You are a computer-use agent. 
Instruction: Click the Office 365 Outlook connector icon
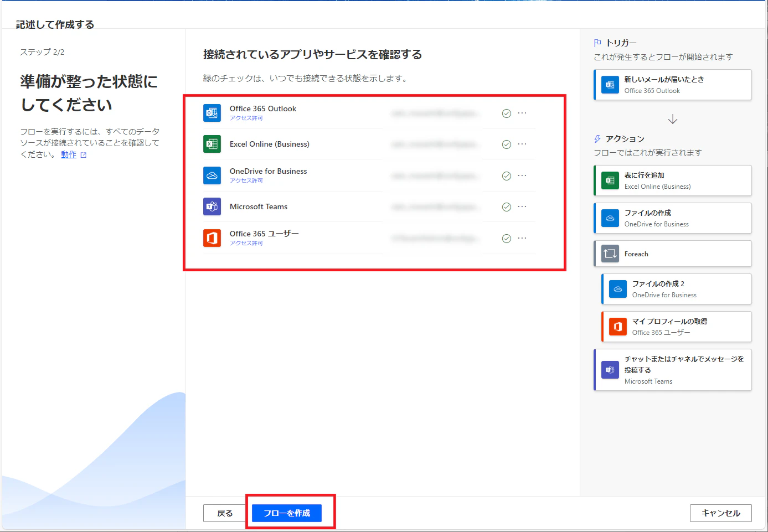(x=212, y=113)
